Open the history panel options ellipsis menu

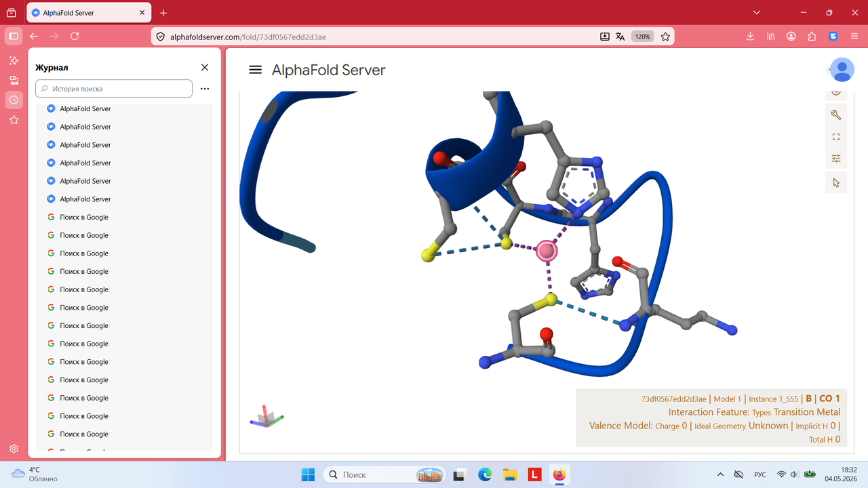(205, 89)
